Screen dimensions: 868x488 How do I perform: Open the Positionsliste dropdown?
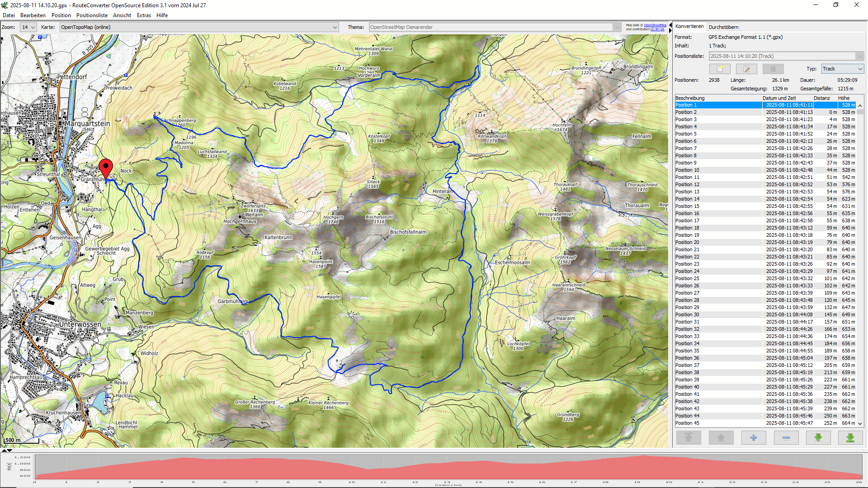(786, 56)
